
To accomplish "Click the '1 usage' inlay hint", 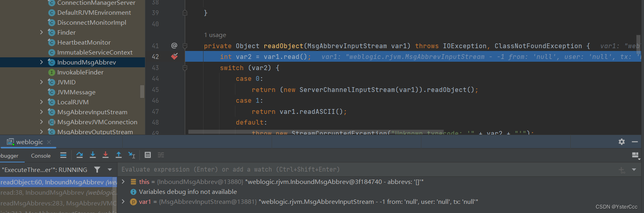I will click(215, 35).
